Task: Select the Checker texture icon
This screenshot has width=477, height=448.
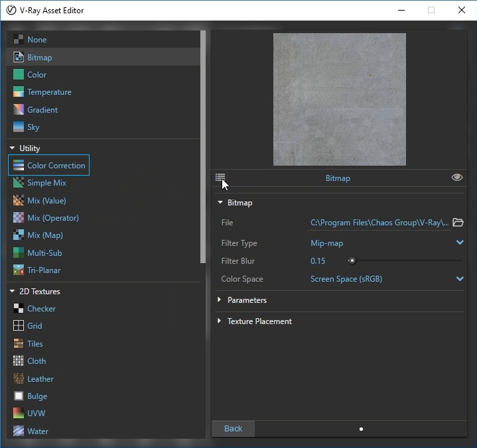Action: (x=19, y=309)
